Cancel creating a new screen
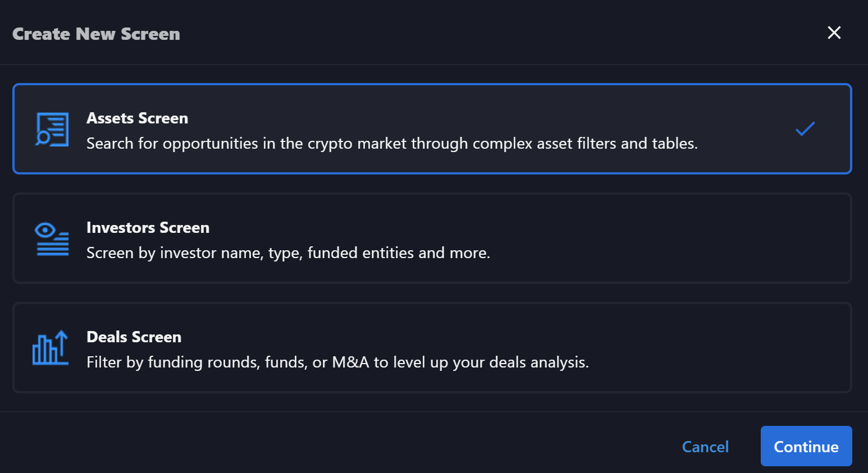Viewport: 868px width, 473px height. pos(705,447)
